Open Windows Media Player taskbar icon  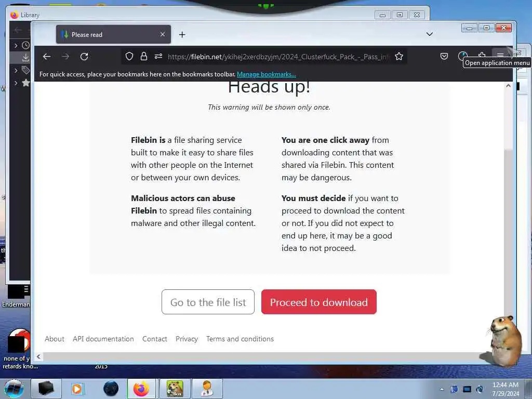click(77, 389)
